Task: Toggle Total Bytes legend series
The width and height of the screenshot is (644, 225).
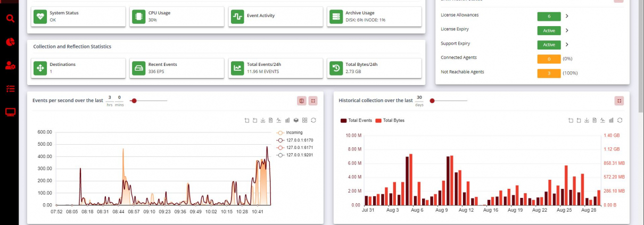Action: point(390,121)
